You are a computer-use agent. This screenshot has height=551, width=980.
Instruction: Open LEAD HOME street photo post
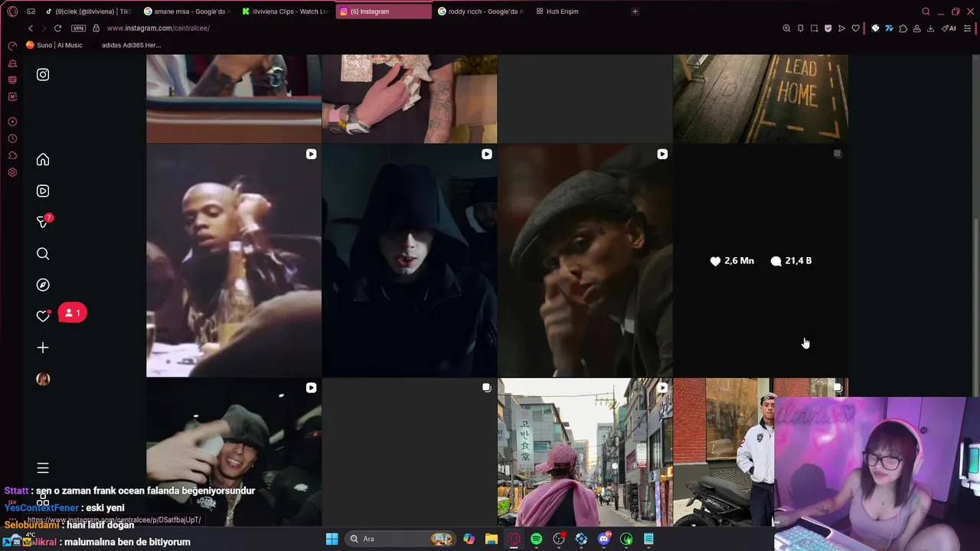tap(760, 98)
